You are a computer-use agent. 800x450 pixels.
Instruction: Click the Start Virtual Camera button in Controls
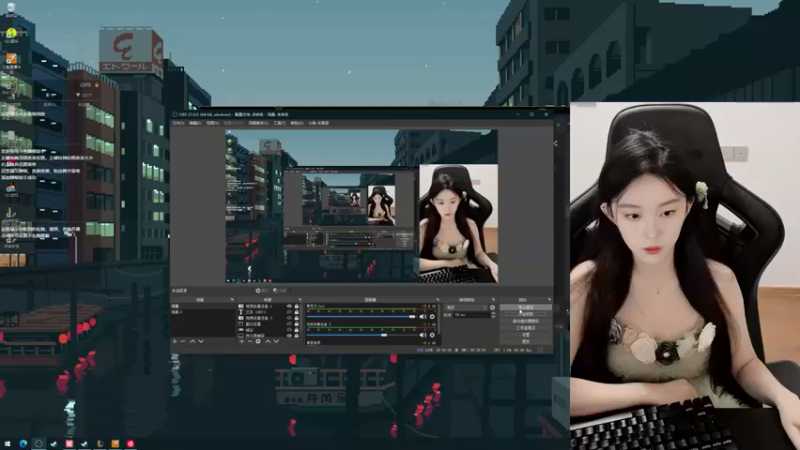pyautogui.click(x=526, y=321)
